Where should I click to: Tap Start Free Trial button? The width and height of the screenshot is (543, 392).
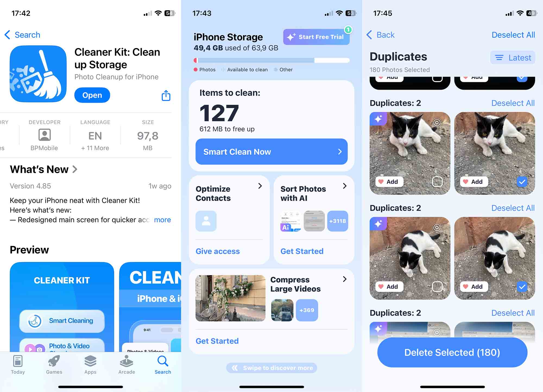click(x=316, y=37)
